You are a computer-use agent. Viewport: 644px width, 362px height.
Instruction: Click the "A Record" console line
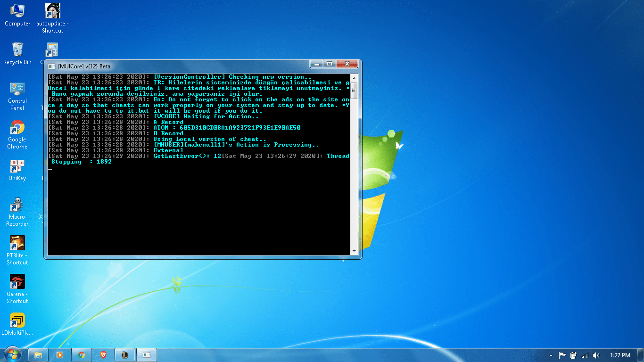(169, 122)
